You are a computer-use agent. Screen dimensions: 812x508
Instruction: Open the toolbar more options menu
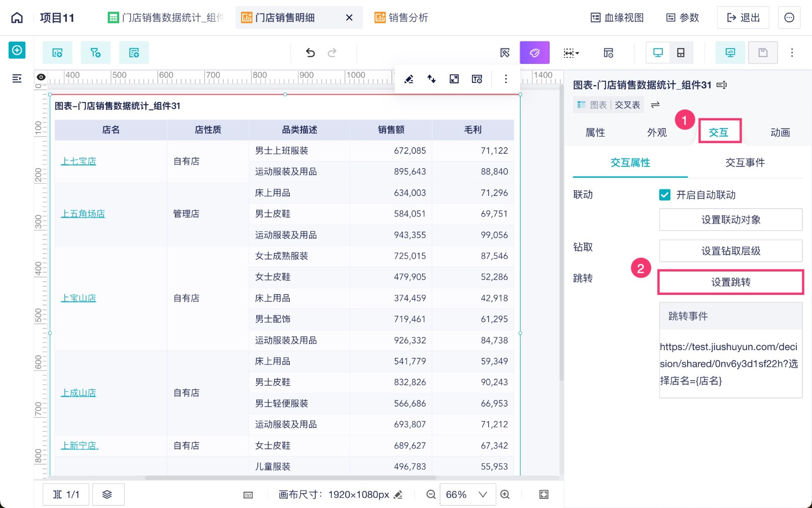pos(792,53)
